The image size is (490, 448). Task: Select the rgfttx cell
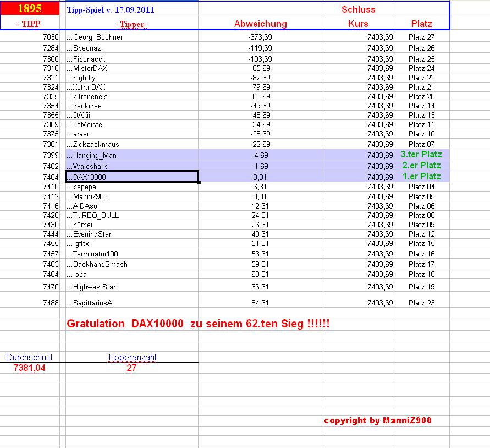pyautogui.click(x=132, y=243)
